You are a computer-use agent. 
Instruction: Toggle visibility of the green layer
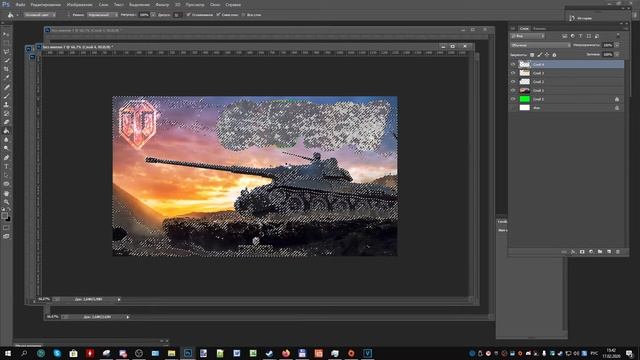tap(513, 99)
